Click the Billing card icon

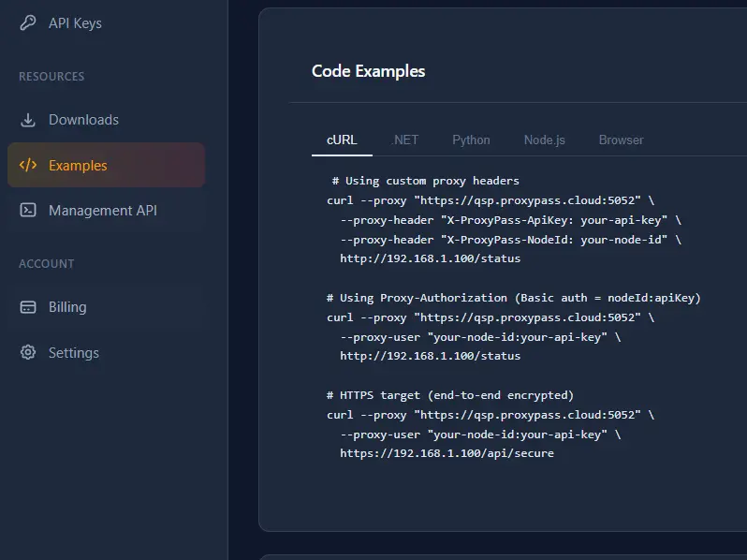point(28,307)
